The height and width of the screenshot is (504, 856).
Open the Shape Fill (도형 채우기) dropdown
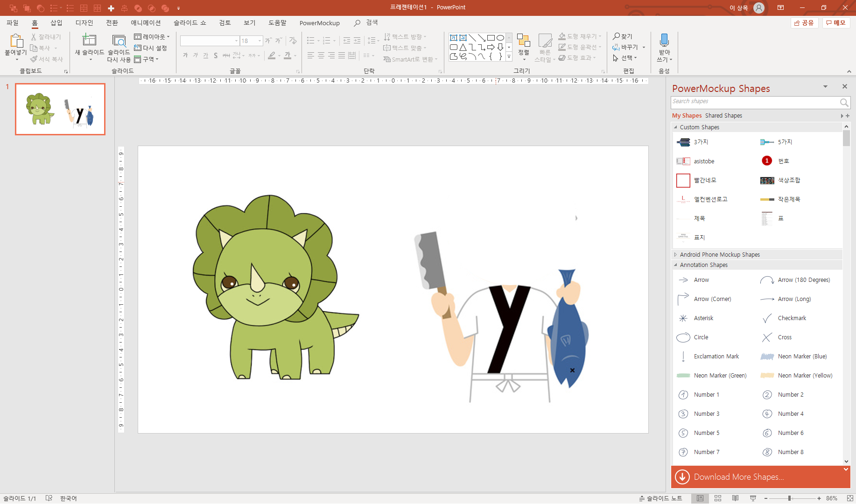pyautogui.click(x=580, y=36)
